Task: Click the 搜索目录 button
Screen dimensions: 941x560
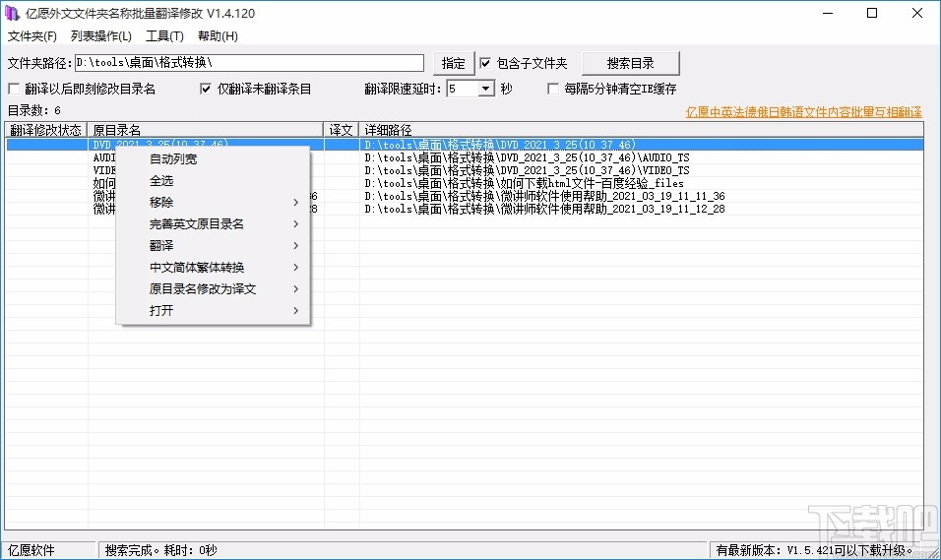Action: tap(630, 63)
